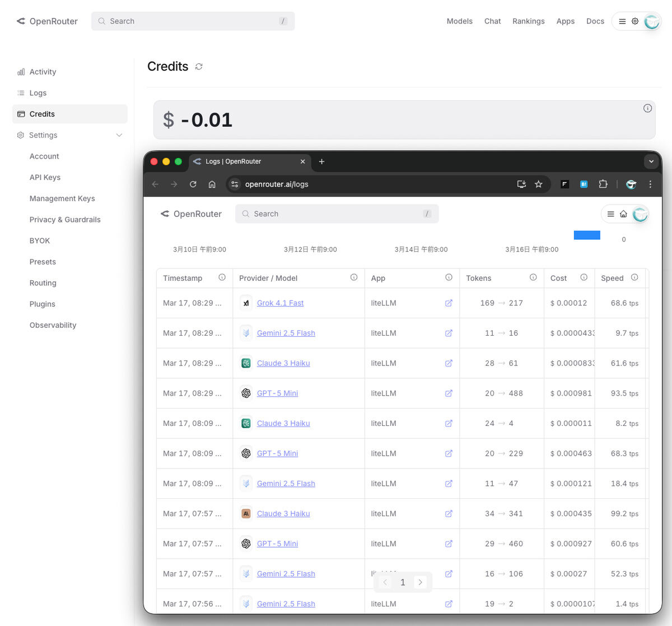Click the top OpenRouter search field
Image resolution: width=672 pixels, height=626 pixels.
193,21
